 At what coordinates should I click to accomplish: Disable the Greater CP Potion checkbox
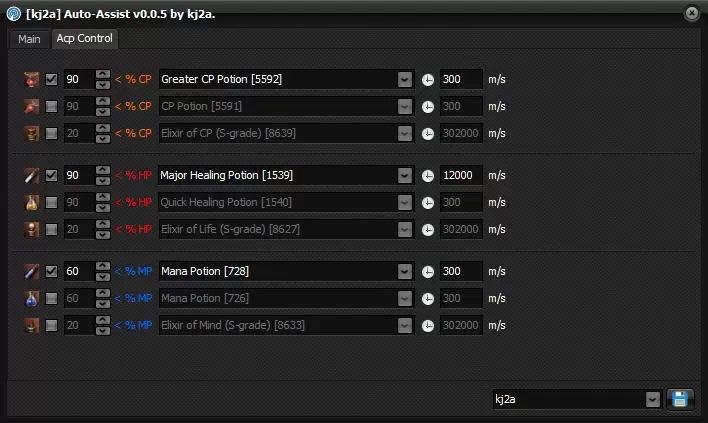51,79
